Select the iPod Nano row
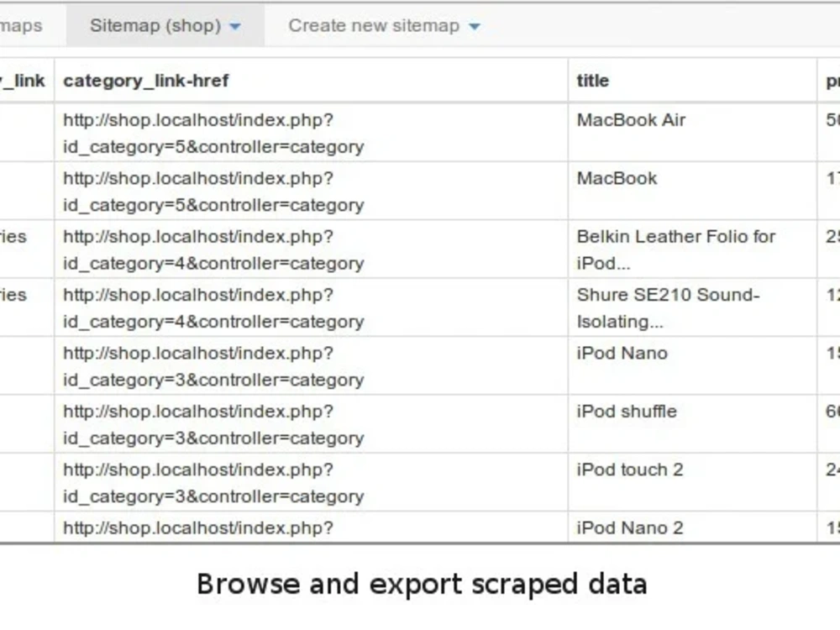Image resolution: width=840 pixels, height=630 pixels. pyautogui.click(x=620, y=353)
